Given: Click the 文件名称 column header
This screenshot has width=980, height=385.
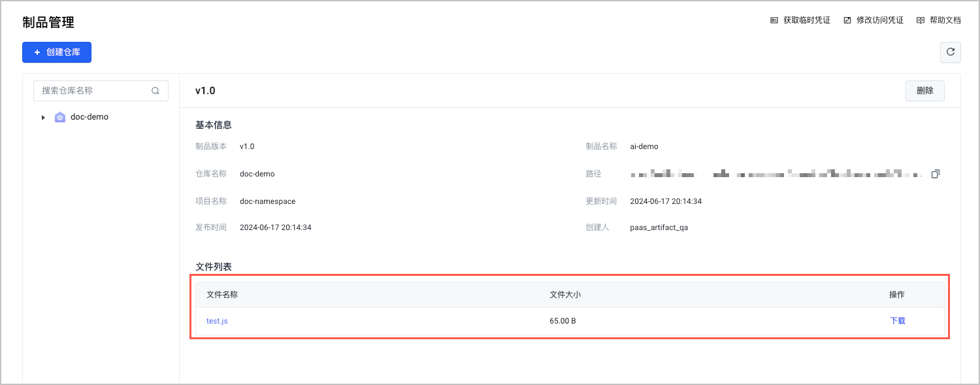Looking at the screenshot, I should 222,295.
